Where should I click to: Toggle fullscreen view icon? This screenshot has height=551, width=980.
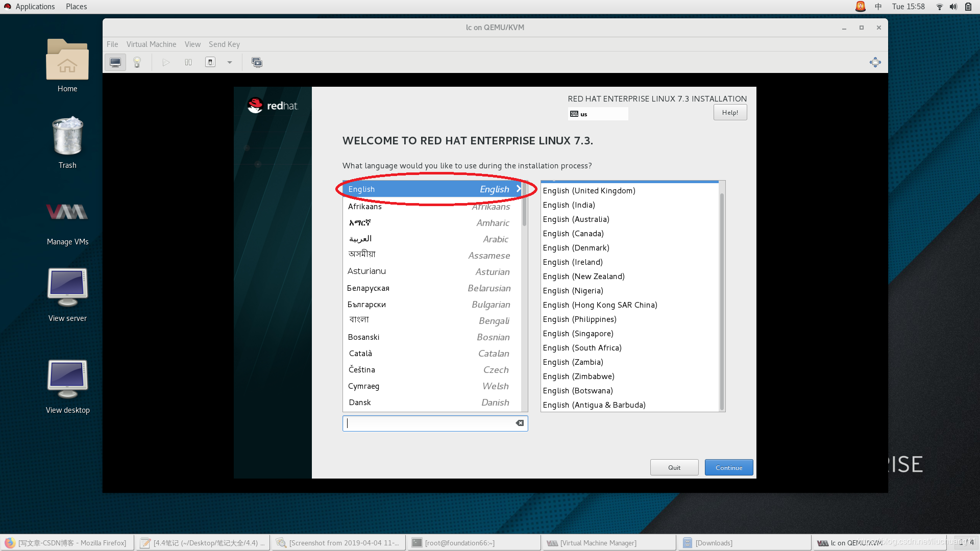tap(875, 62)
